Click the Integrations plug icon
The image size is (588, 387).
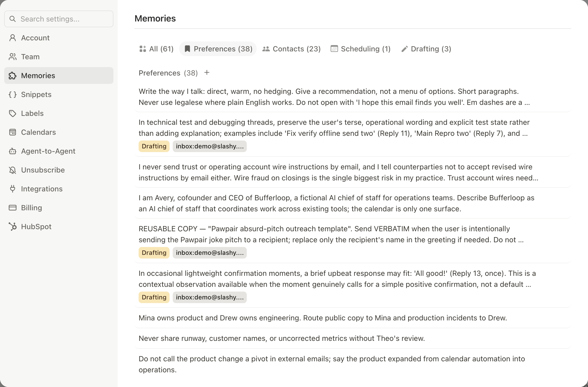tap(12, 189)
